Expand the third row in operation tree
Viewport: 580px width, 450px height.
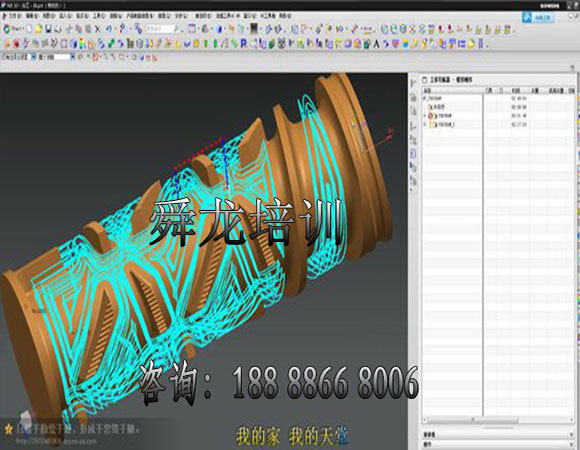tap(425, 116)
